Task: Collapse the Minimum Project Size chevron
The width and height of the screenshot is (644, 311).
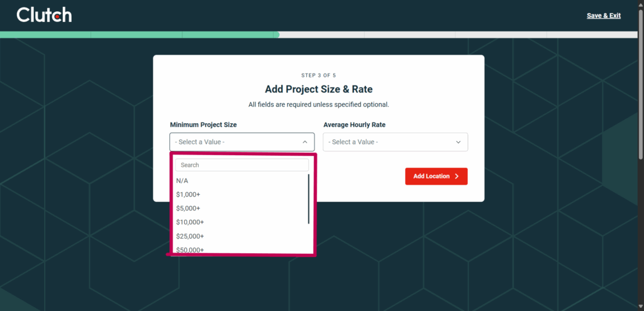Action: (305, 142)
